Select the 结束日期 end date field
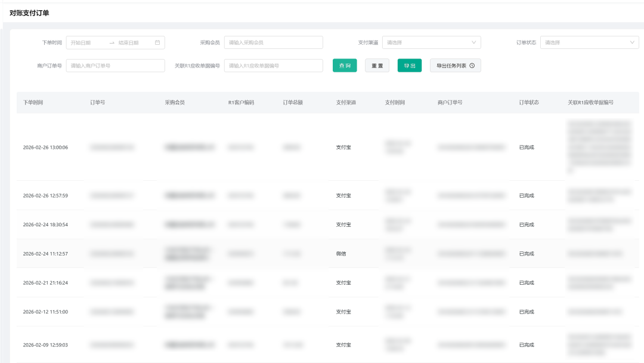The height and width of the screenshot is (363, 644). [132, 43]
